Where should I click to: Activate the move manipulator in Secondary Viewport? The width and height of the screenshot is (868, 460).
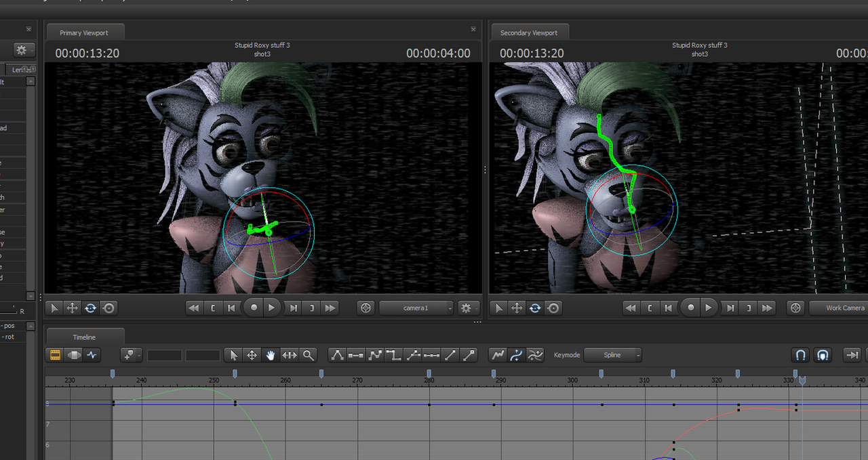[x=517, y=308]
